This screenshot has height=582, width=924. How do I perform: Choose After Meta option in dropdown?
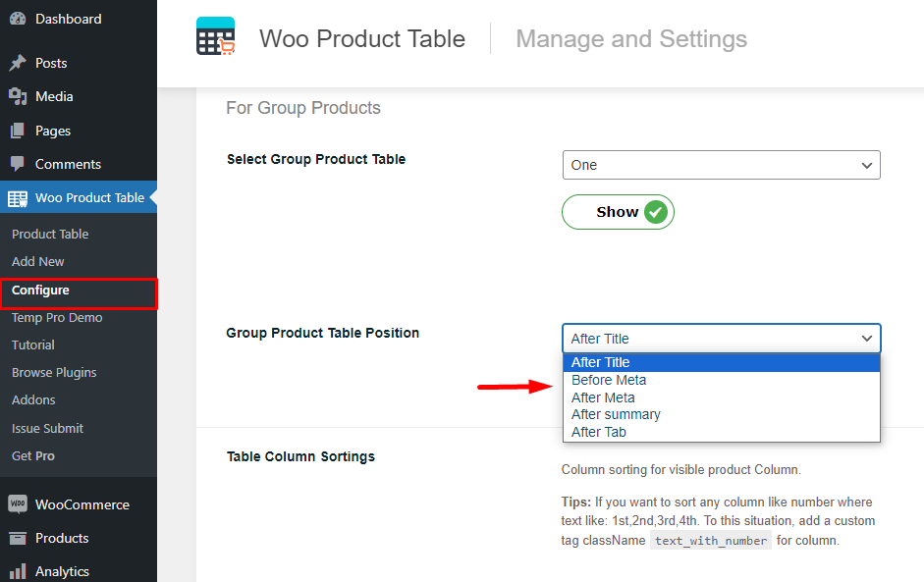coord(722,397)
